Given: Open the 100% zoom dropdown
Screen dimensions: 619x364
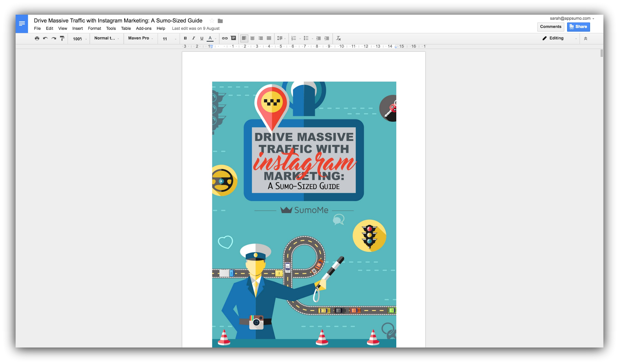Looking at the screenshot, I should pos(80,39).
